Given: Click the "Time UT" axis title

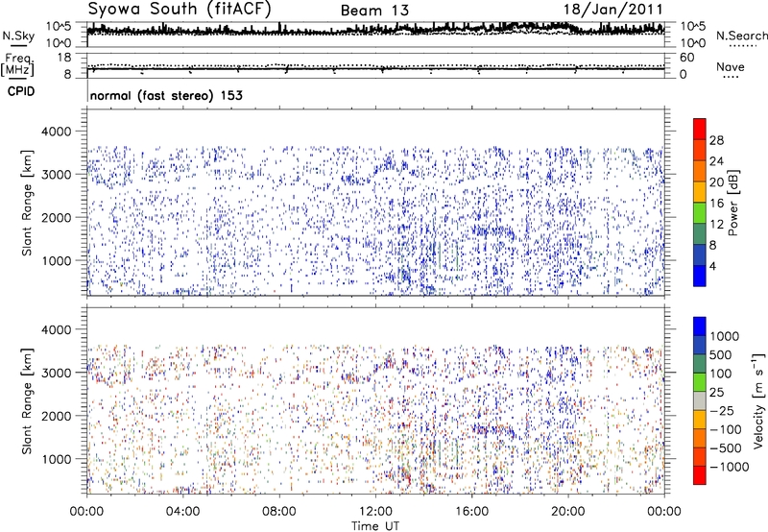Looking at the screenshot, I should pos(375,526).
